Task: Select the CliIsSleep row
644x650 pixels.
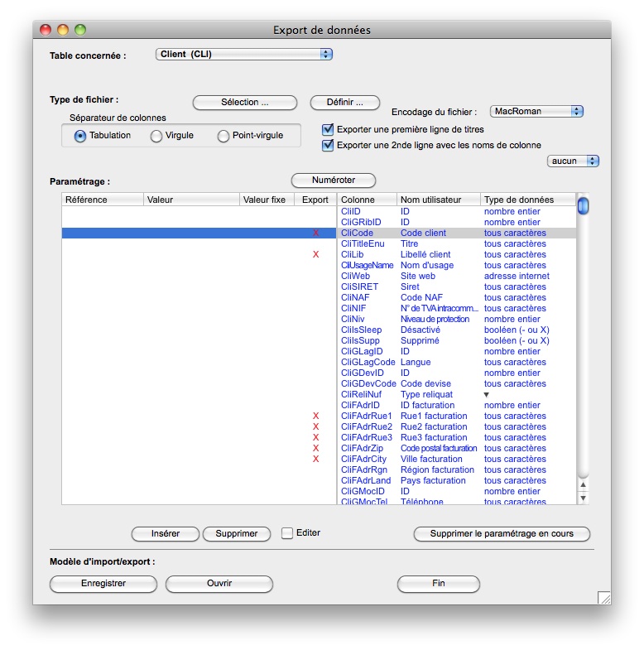Action: (319, 330)
